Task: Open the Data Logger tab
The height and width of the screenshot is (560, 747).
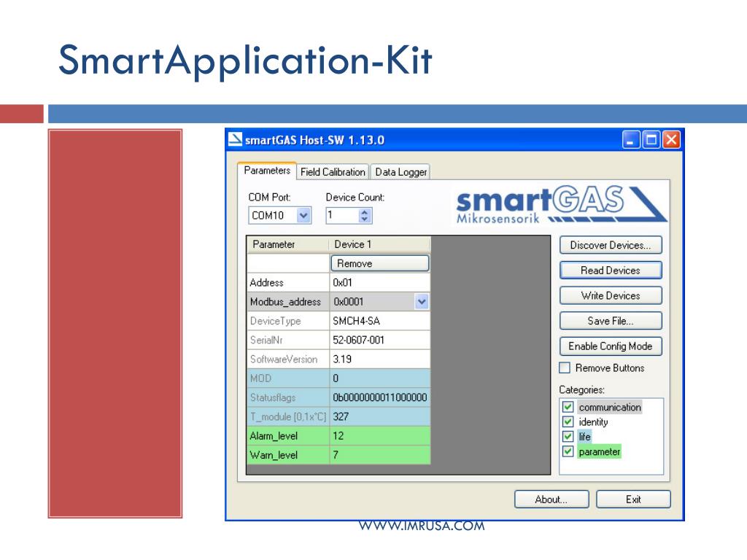Action: pos(400,172)
